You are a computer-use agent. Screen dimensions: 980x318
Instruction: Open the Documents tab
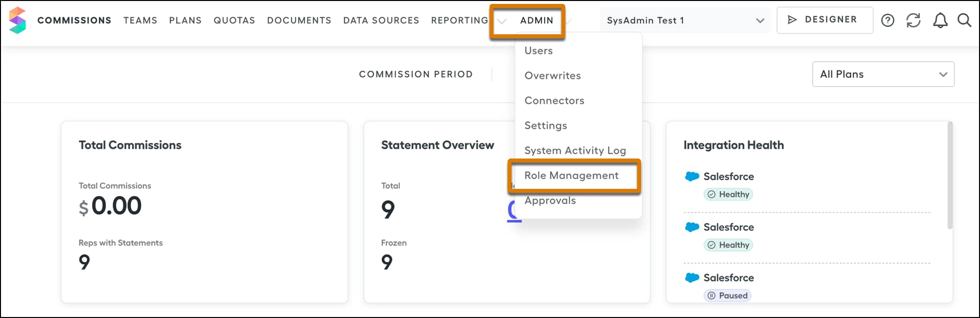(x=299, y=20)
